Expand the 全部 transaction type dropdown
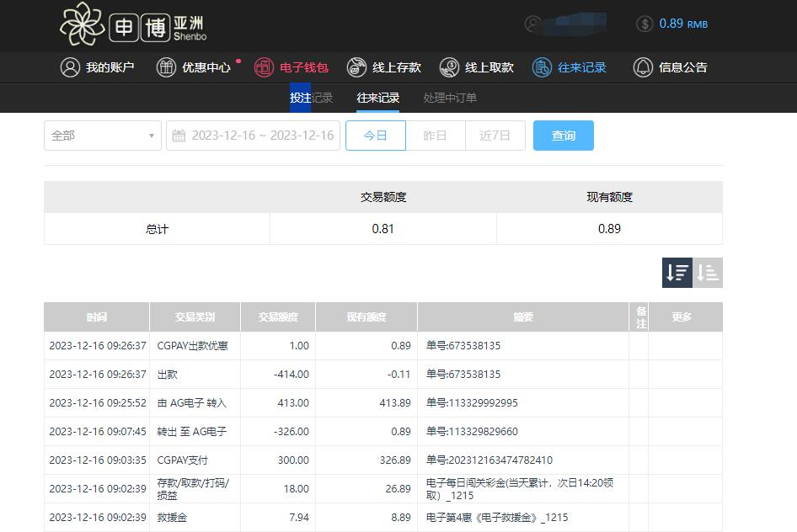This screenshot has height=532, width=797. 103,136
